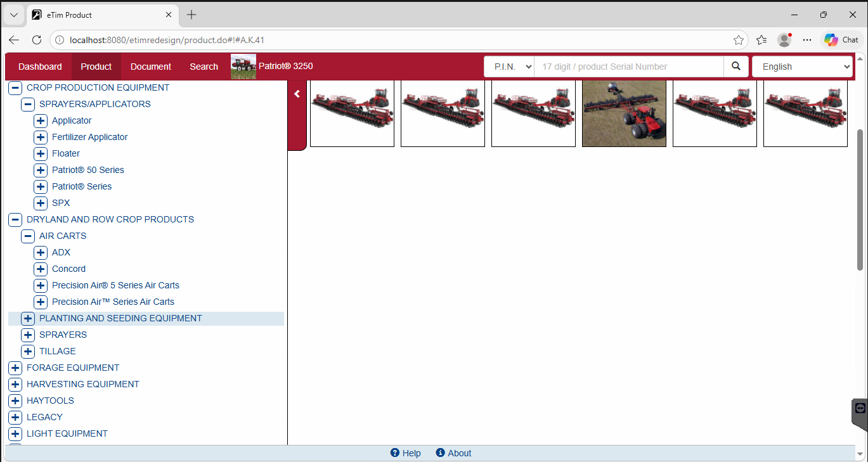Screen dimensions: 868x462
Task: Click the Help question mark icon
Action: pos(395,452)
